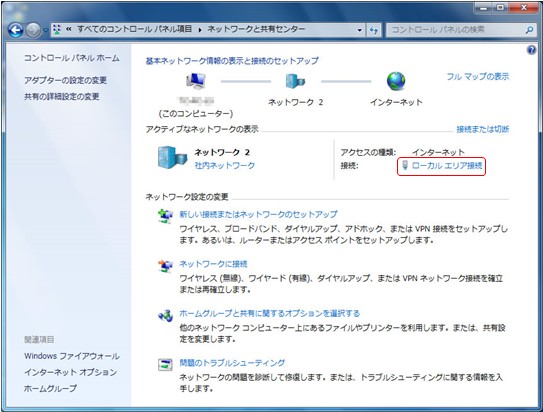This screenshot has height=412, width=543.
Task: Open アダプターの設定の変更 in sidebar
Action: (65, 80)
